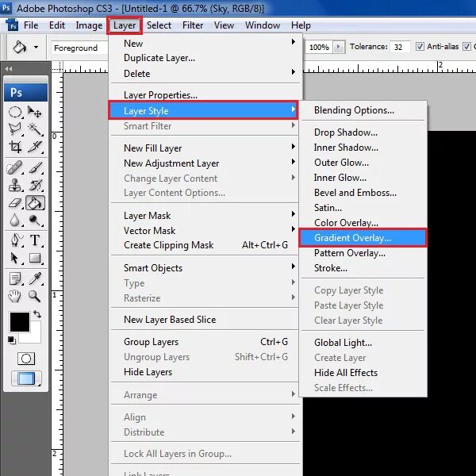Select the Clone Stamp tool
This screenshot has height=476, width=476.
point(15,185)
